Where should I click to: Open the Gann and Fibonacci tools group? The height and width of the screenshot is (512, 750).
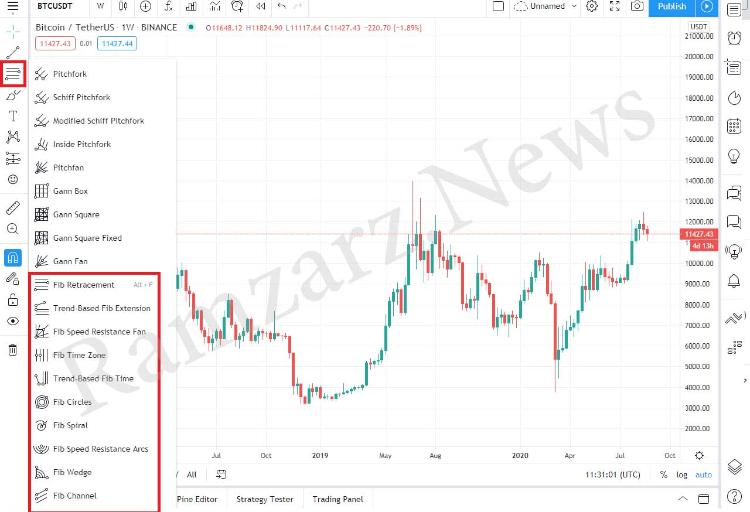point(13,74)
